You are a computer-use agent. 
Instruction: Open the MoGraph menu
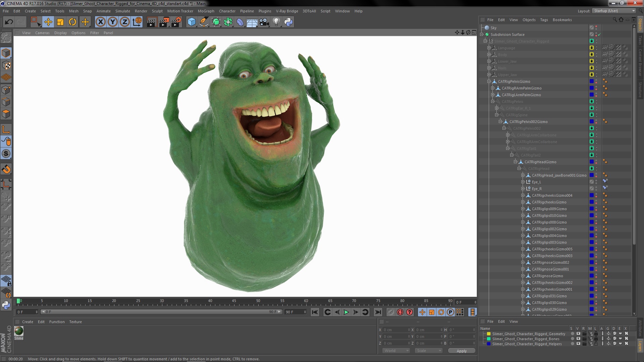[x=206, y=11]
